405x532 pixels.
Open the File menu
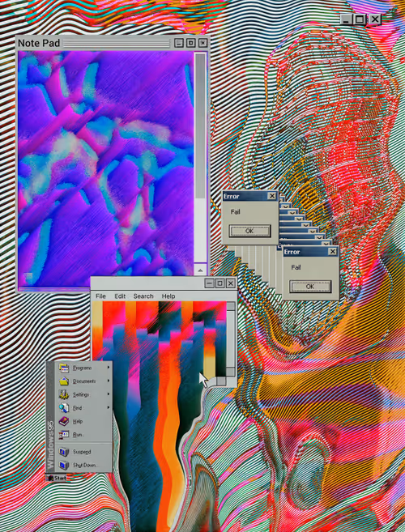click(x=100, y=296)
